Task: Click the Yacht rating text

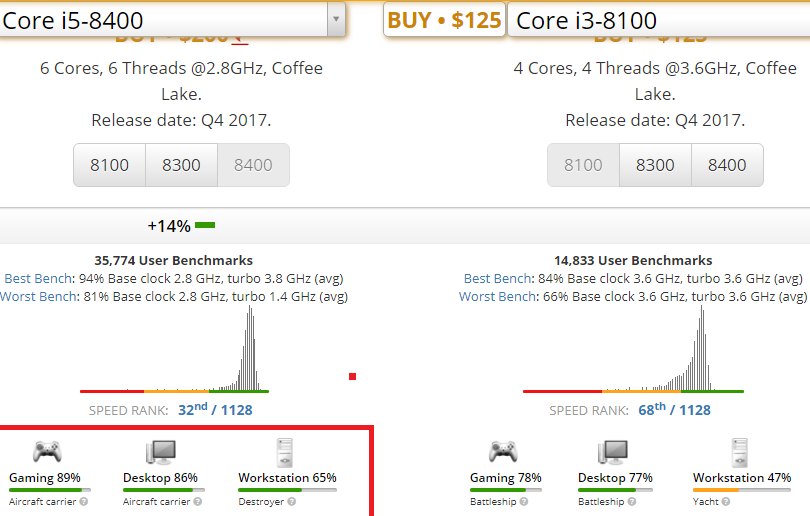Action: (706, 502)
